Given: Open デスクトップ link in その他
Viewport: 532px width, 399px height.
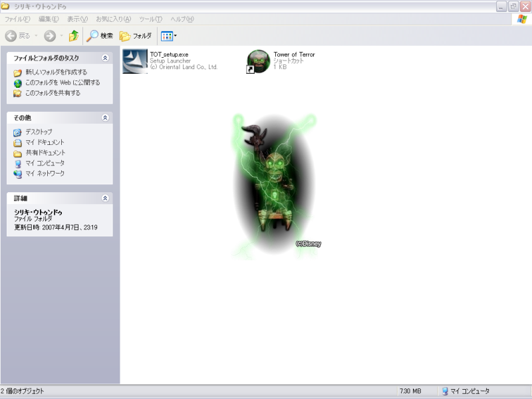Looking at the screenshot, I should [x=39, y=132].
